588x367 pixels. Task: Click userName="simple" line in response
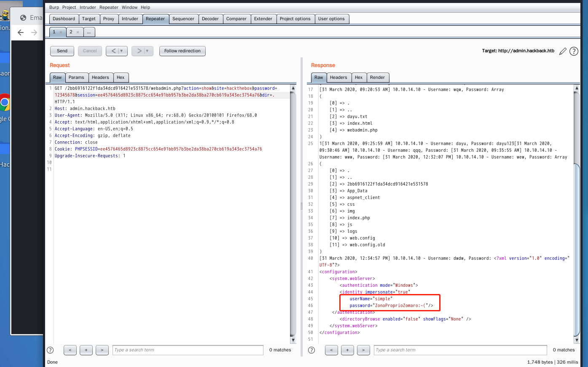pyautogui.click(x=371, y=299)
